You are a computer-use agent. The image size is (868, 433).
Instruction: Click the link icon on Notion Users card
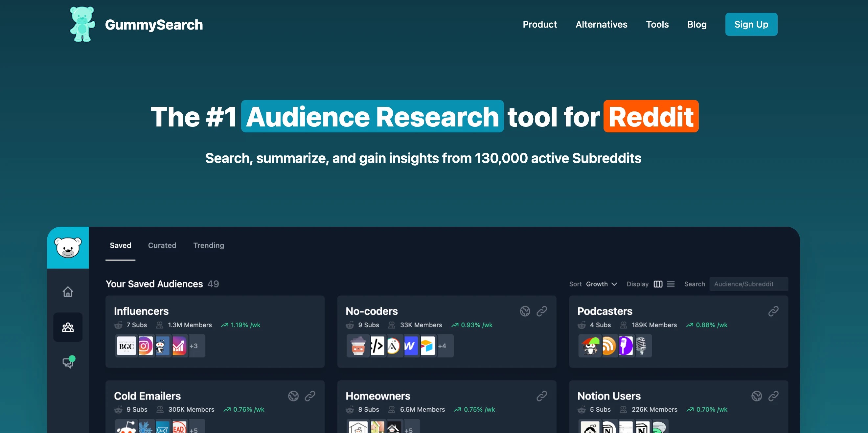773,396
